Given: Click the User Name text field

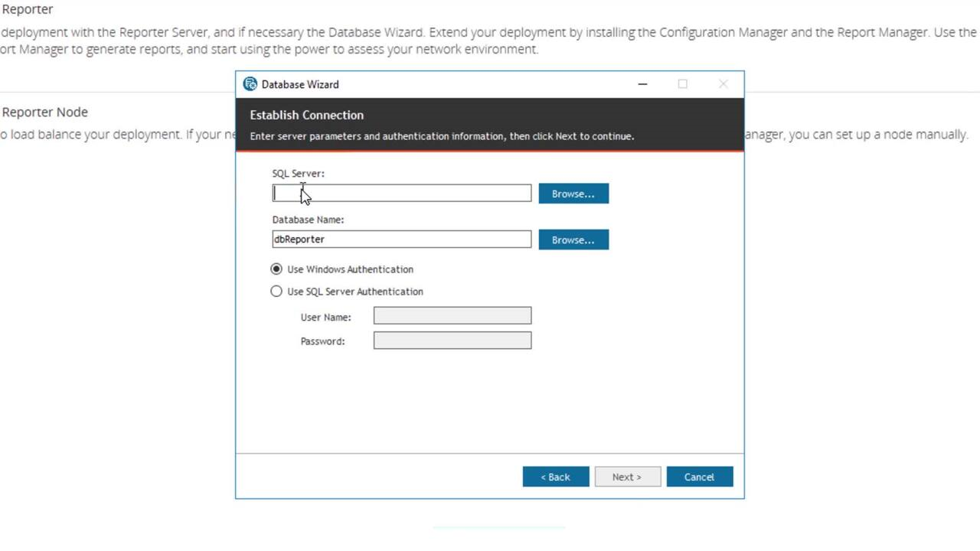Looking at the screenshot, I should (452, 315).
